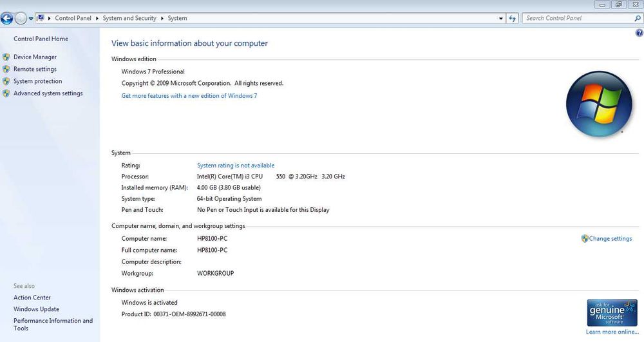Click Get more features with new edition link
Screen dimensions: 644x342
coord(189,96)
